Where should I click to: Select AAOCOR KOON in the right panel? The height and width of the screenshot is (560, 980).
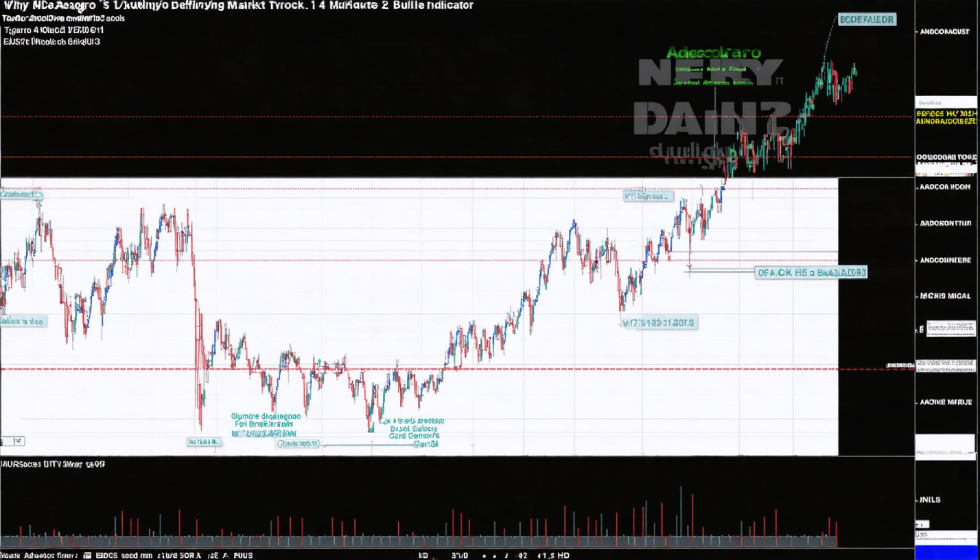(x=945, y=187)
